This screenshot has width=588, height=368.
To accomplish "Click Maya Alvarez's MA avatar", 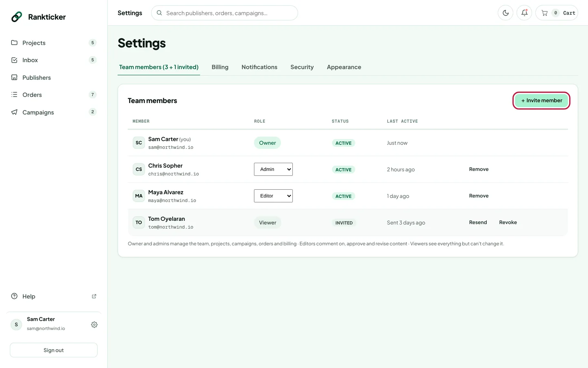I will [x=139, y=196].
